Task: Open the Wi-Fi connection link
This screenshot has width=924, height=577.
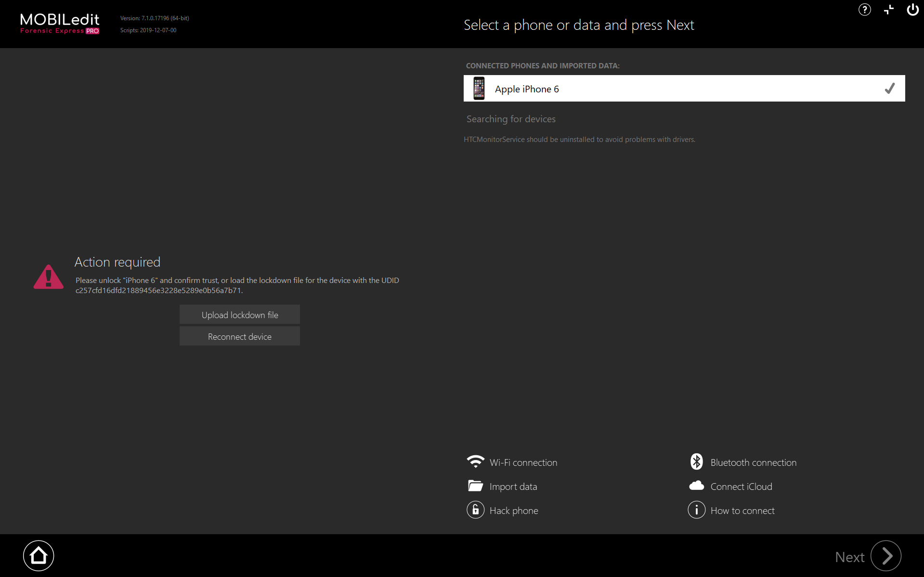Action: 523,462
